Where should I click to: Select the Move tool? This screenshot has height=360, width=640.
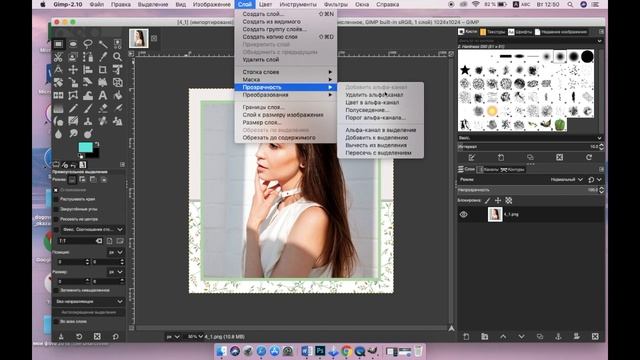[x=73, y=70]
